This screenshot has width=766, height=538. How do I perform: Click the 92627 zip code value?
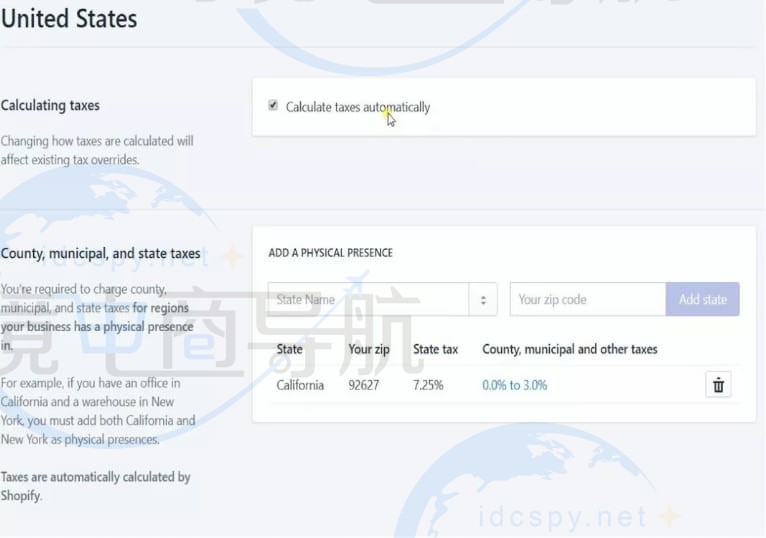pos(363,385)
